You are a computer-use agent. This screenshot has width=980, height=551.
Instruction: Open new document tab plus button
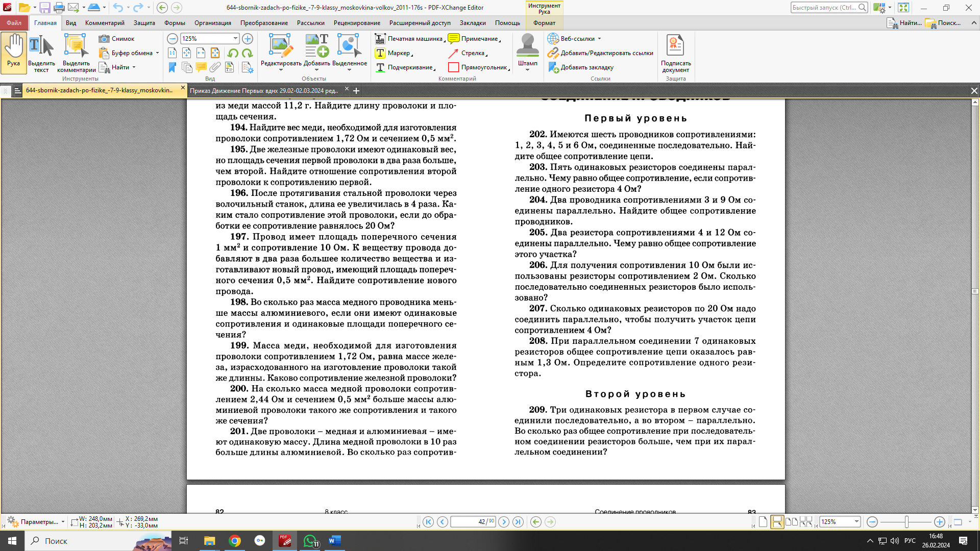tap(356, 91)
